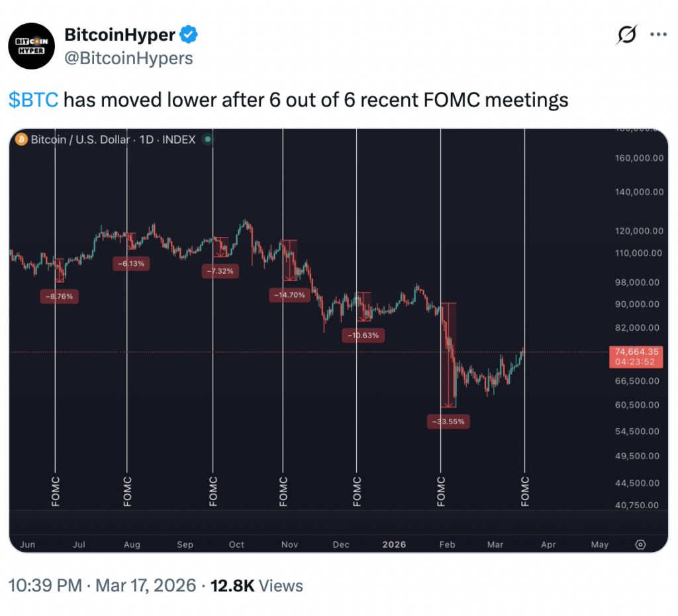Screen dimensions: 678x616
Task: Click the ellipsis more-options icon on the tweet
Action: click(659, 35)
